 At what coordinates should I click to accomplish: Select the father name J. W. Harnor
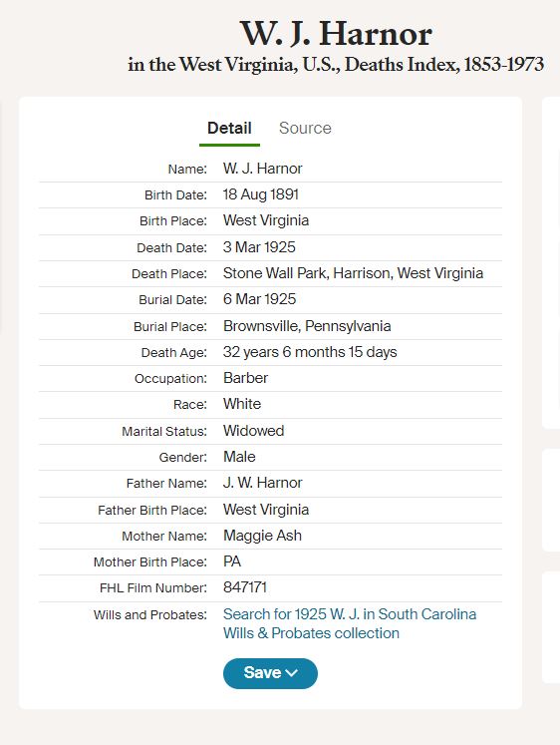[262, 483]
